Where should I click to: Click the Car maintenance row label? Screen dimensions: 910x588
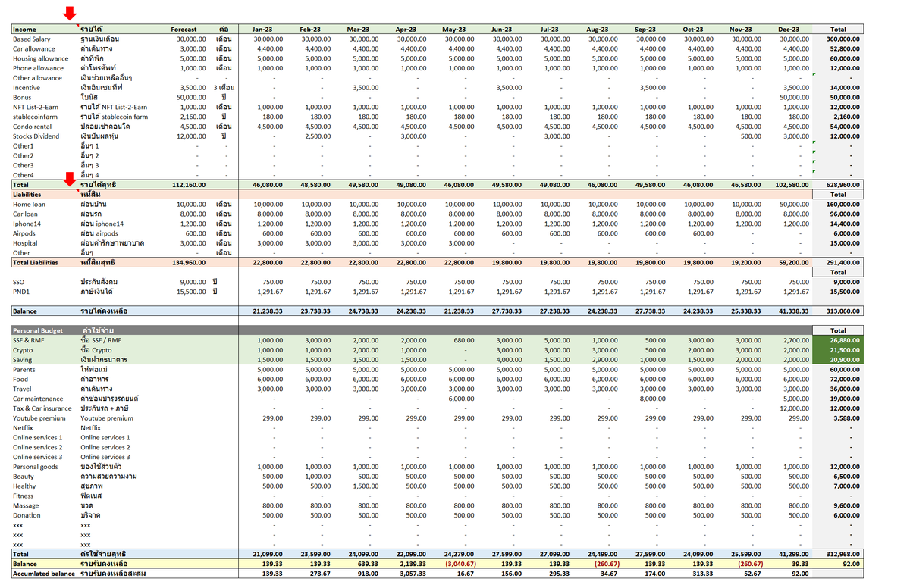38,399
